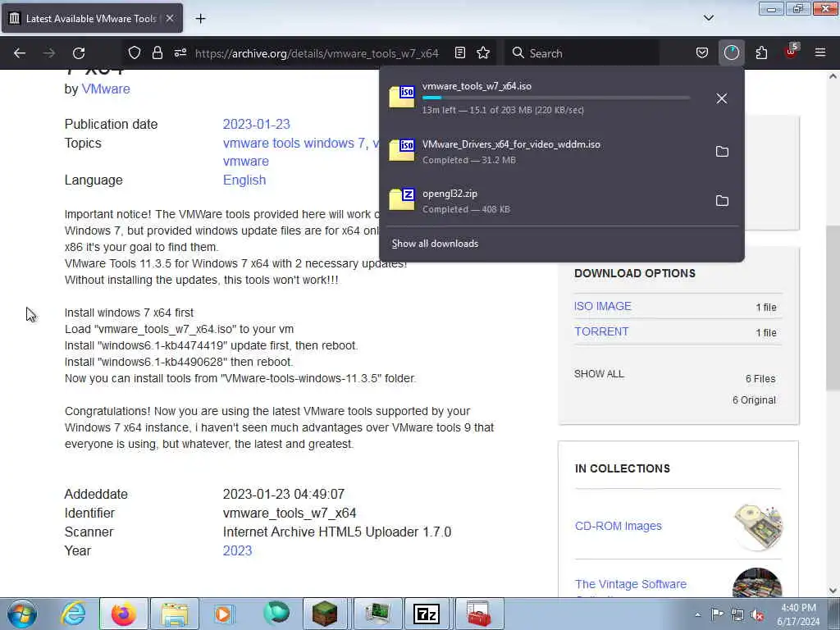The image size is (840, 630).
Task: Cancel the vmware_tools_w7_x64.iso download
Action: 722,98
